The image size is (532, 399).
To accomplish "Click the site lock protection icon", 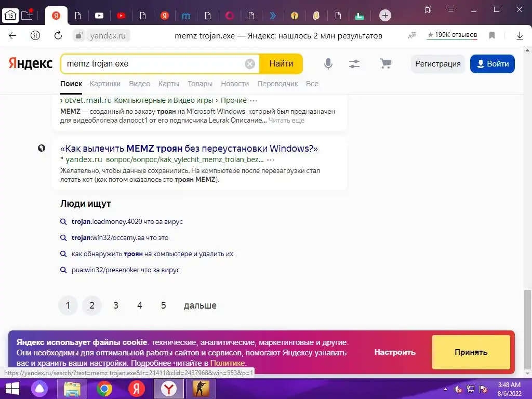I will click(x=79, y=35).
